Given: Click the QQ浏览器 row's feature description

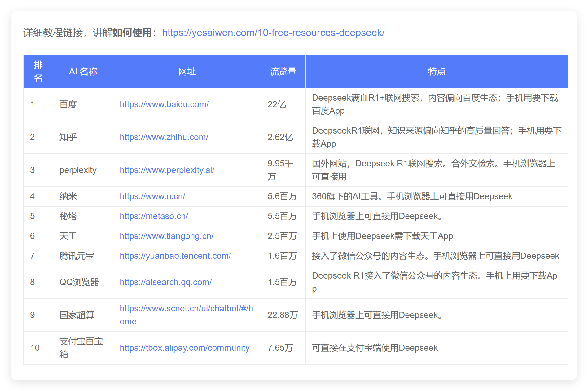Looking at the screenshot, I should (435, 282).
